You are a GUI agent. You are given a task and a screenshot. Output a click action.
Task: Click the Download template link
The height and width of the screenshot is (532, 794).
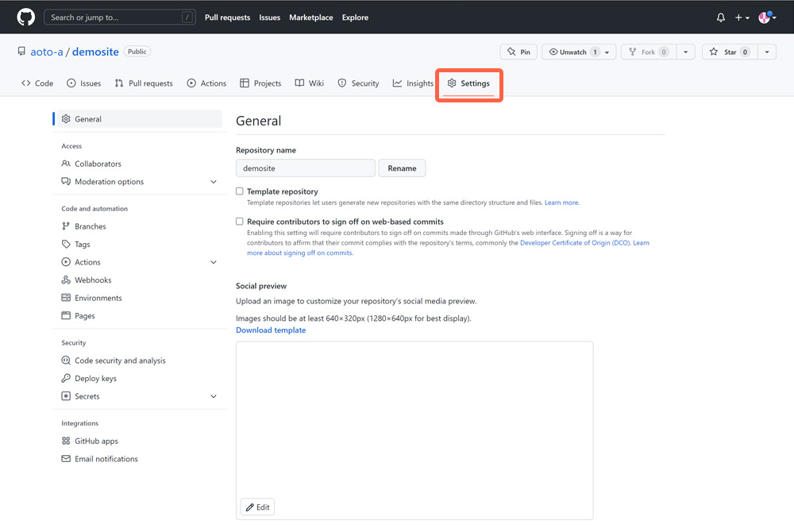[x=271, y=330]
